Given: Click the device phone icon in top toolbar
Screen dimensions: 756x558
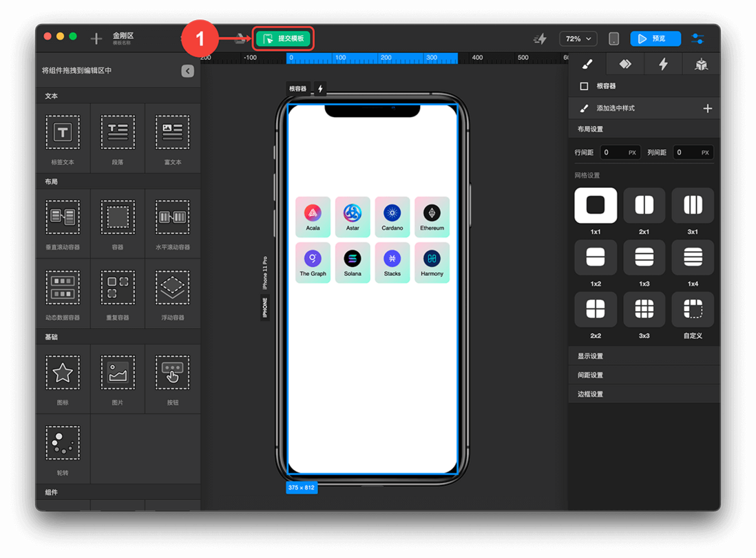Looking at the screenshot, I should [613, 39].
